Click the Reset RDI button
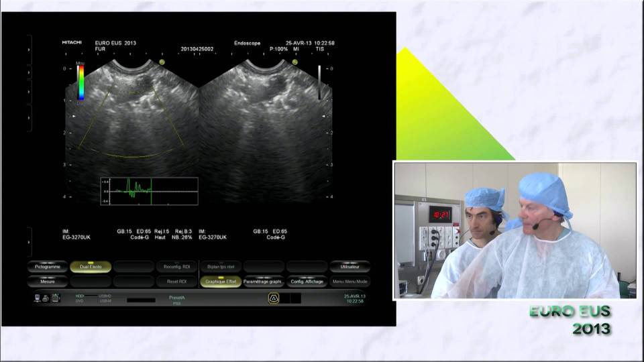 point(176,282)
